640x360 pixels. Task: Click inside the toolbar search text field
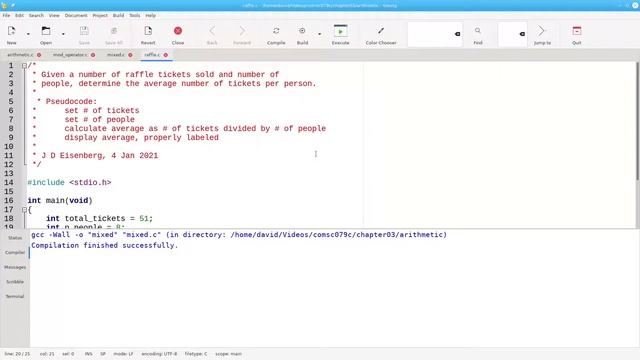coord(431,34)
